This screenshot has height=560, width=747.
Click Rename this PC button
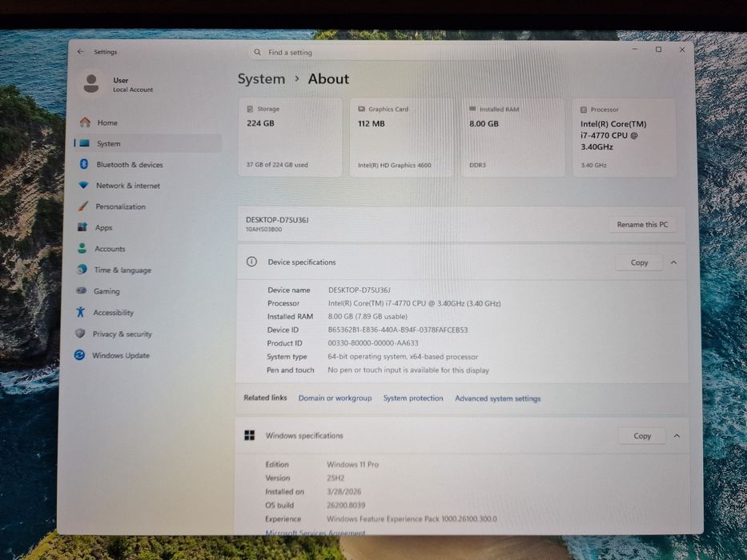coord(643,224)
